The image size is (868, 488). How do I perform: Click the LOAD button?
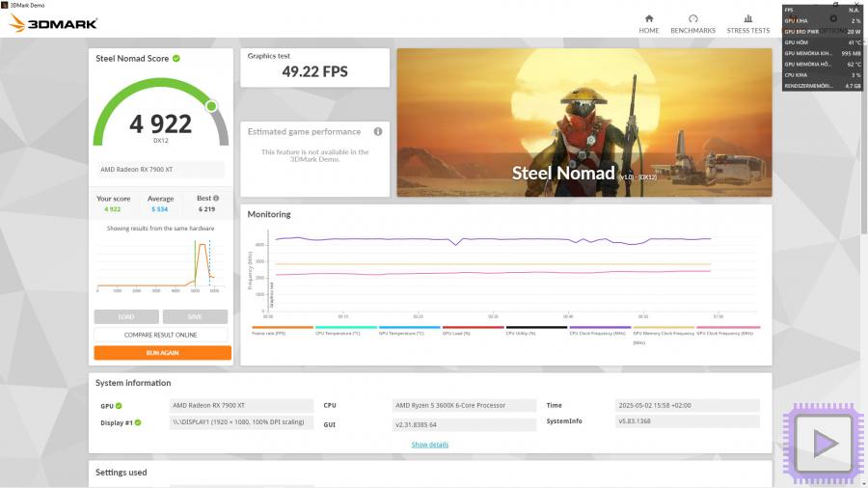point(126,316)
